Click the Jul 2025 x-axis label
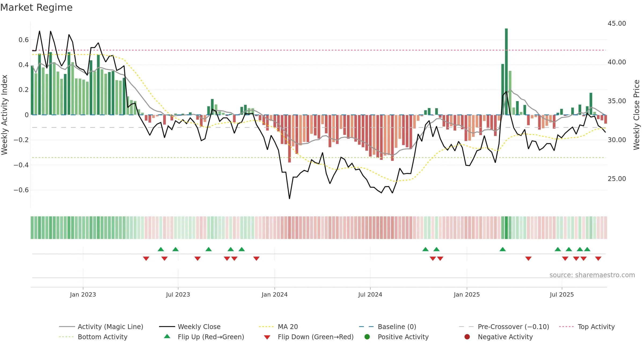The image size is (644, 362). tap(562, 294)
